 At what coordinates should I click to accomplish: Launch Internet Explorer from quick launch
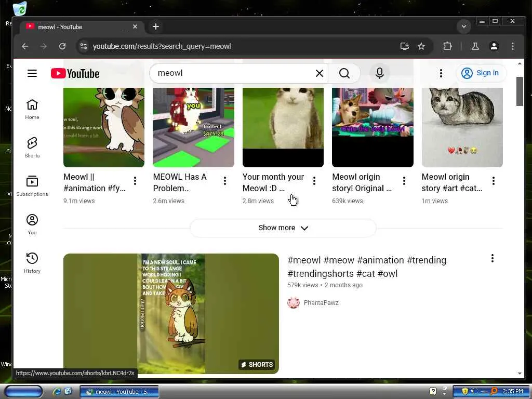(x=57, y=391)
